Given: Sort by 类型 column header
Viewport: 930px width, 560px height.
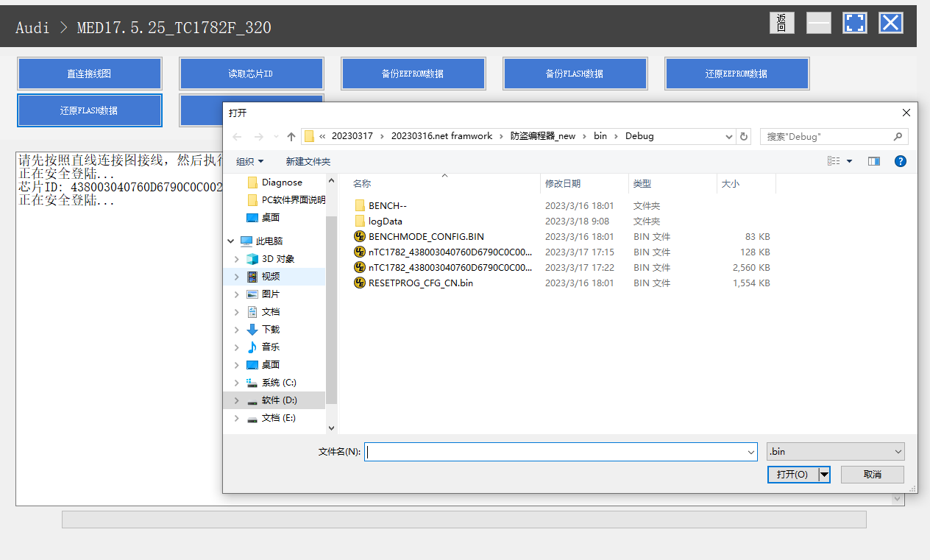Looking at the screenshot, I should pyautogui.click(x=672, y=184).
